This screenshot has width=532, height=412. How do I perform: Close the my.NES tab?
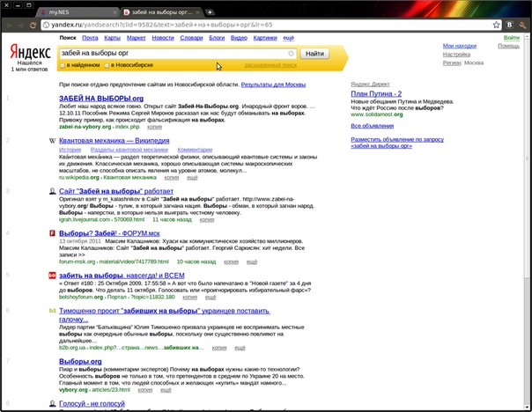point(115,12)
